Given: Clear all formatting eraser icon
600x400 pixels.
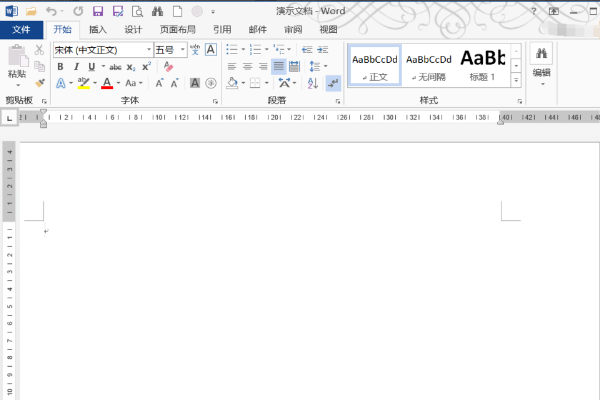Looking at the screenshot, I should (168, 67).
